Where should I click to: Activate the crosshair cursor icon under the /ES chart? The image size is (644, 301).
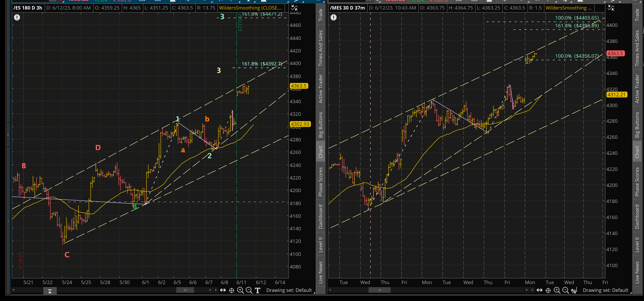pyautogui.click(x=231, y=290)
